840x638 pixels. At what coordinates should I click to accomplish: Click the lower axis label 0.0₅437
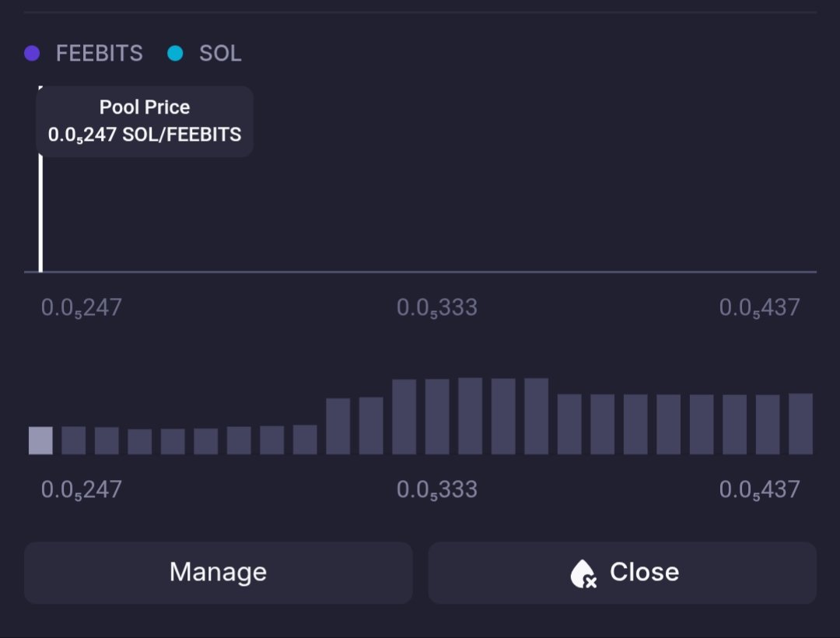tap(760, 490)
